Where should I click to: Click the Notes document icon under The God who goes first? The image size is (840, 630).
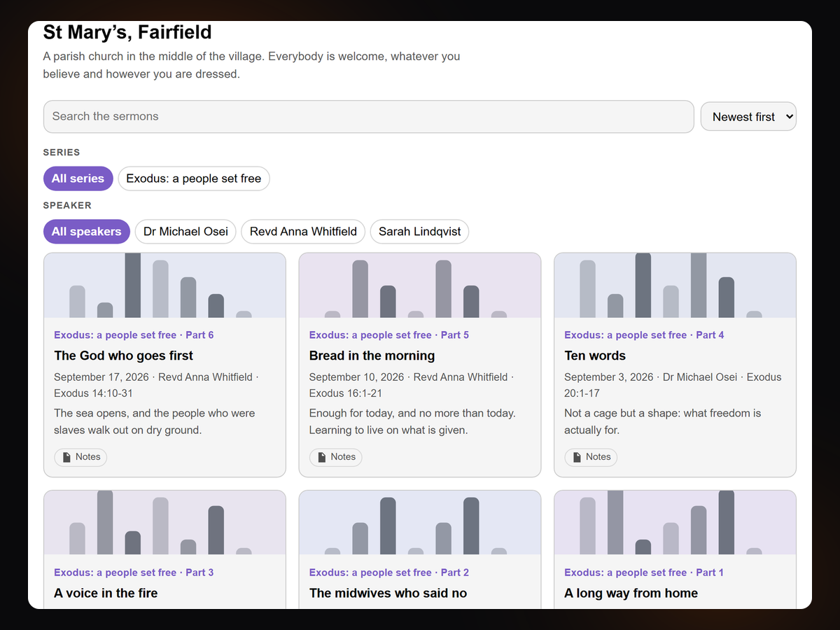coord(66,457)
